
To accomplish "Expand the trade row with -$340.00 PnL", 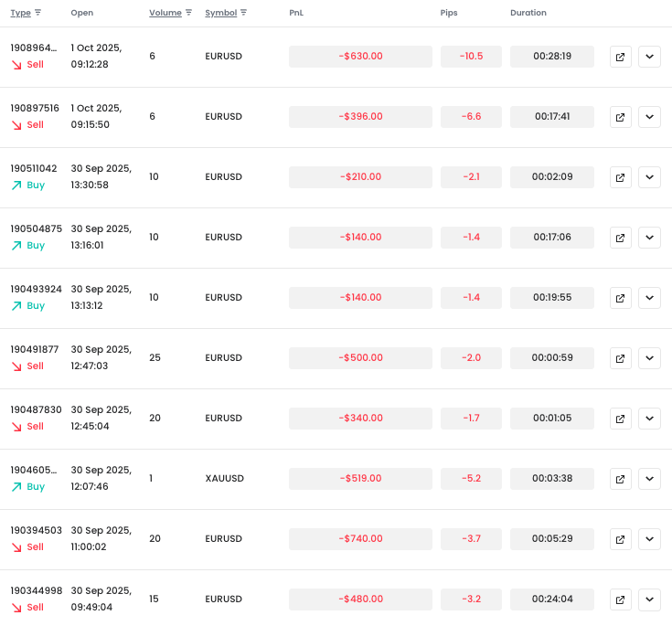I will pyautogui.click(x=649, y=419).
